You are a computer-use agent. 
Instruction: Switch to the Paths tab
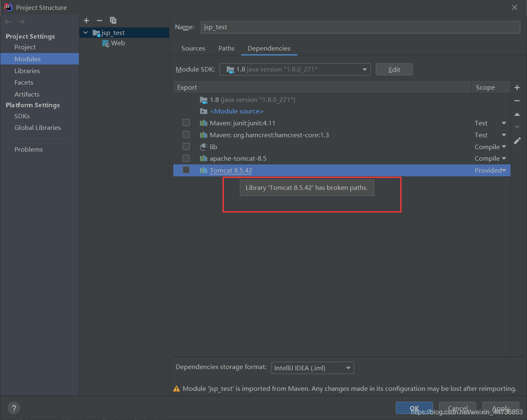click(226, 48)
